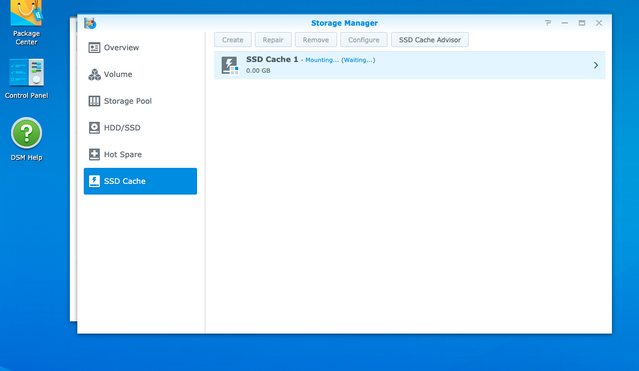Click the Mounting... (Waiting...) status text
This screenshot has height=371, width=639.
pyautogui.click(x=340, y=60)
